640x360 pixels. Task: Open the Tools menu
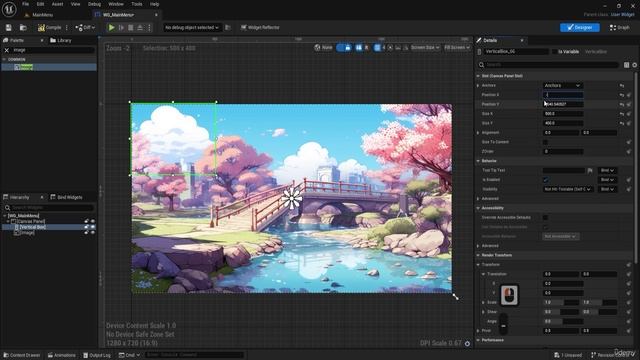[137, 4]
